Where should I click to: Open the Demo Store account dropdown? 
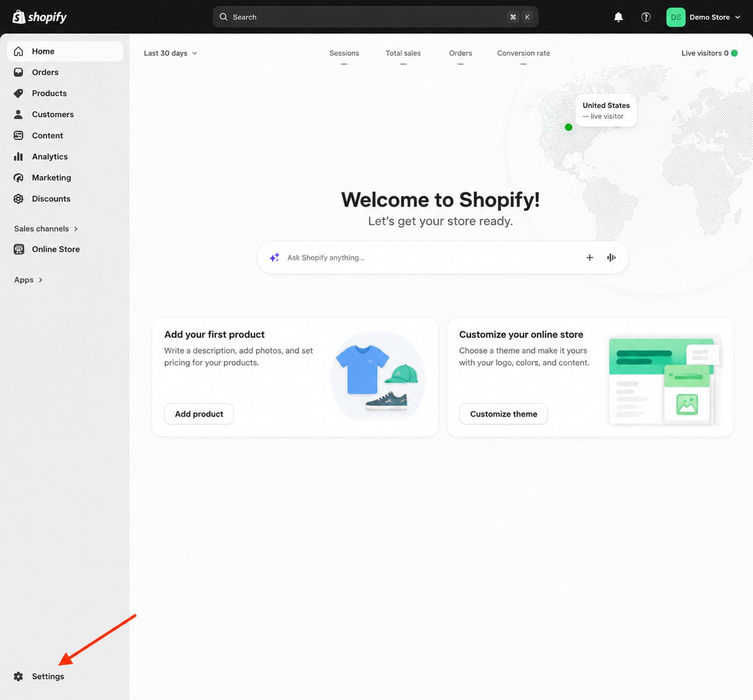click(715, 17)
